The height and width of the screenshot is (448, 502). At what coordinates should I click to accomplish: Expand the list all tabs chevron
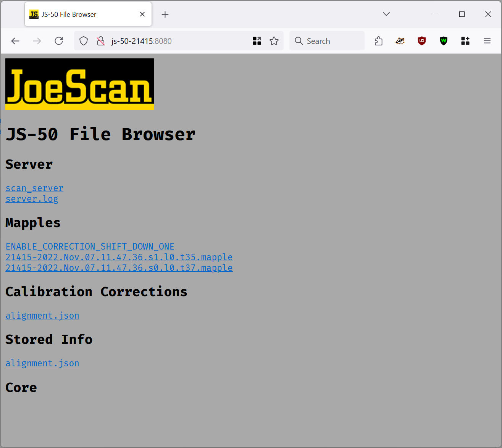pyautogui.click(x=386, y=14)
